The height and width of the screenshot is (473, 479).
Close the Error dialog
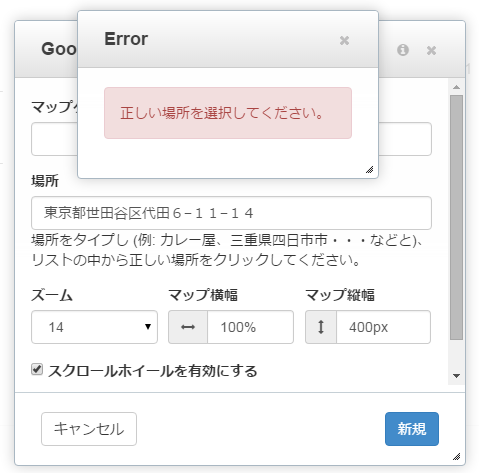[344, 40]
